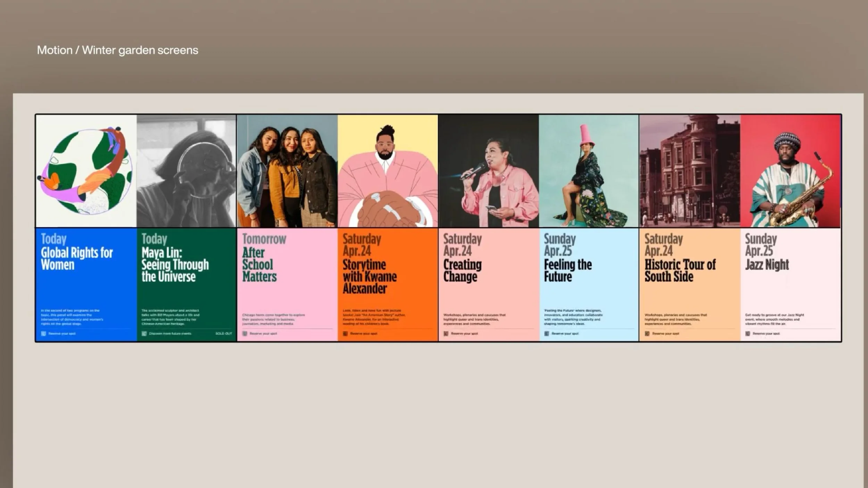Open the 'Jazz Night' event title

pos(767,265)
